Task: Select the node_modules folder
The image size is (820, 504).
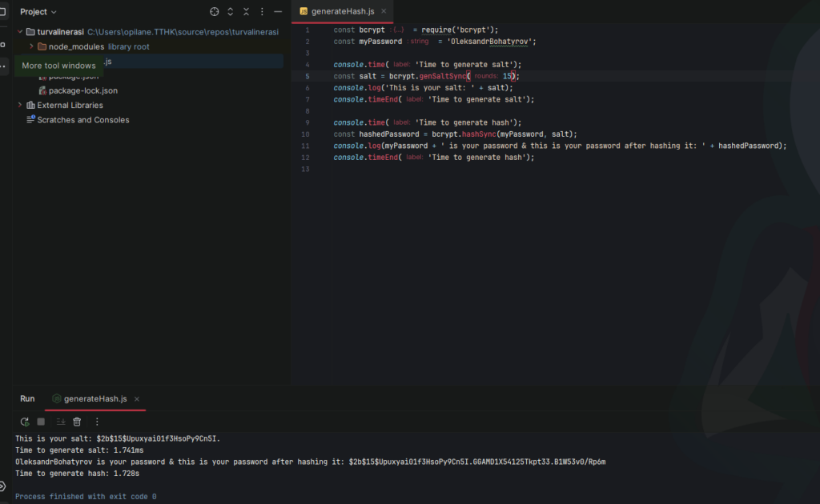Action: click(x=76, y=46)
